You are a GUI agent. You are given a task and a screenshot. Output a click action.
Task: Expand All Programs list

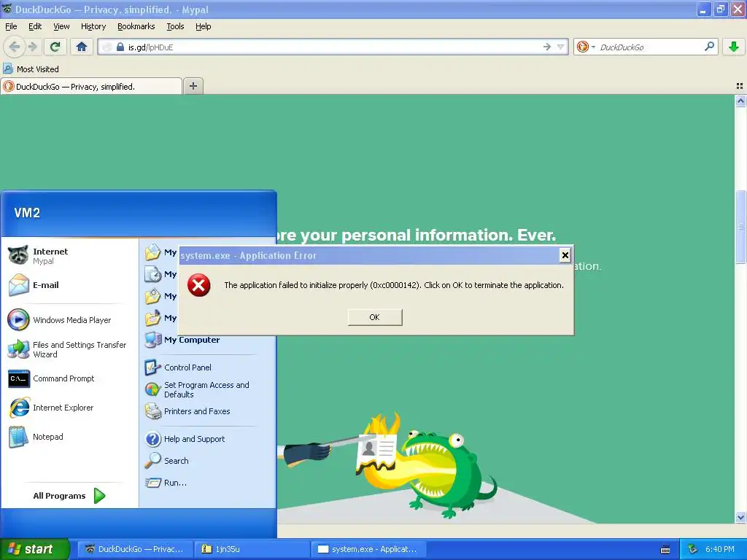point(69,496)
